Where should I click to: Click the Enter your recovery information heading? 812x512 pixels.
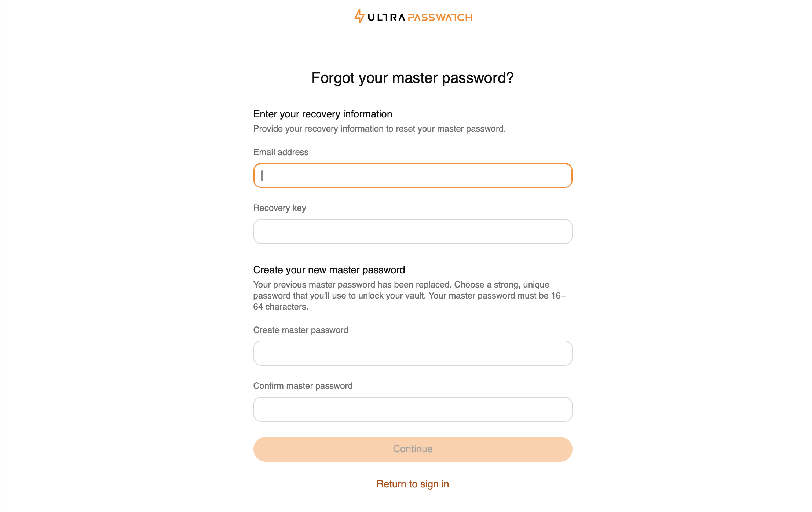(x=323, y=114)
